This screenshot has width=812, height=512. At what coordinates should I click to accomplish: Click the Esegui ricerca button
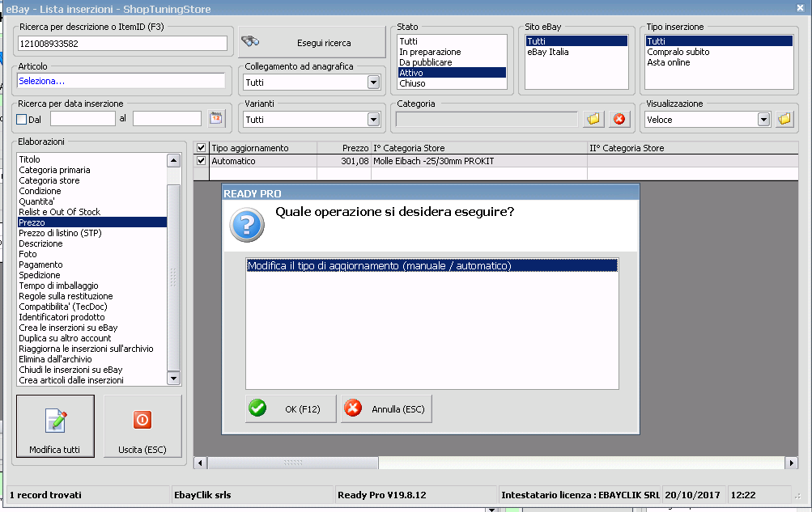coord(312,42)
